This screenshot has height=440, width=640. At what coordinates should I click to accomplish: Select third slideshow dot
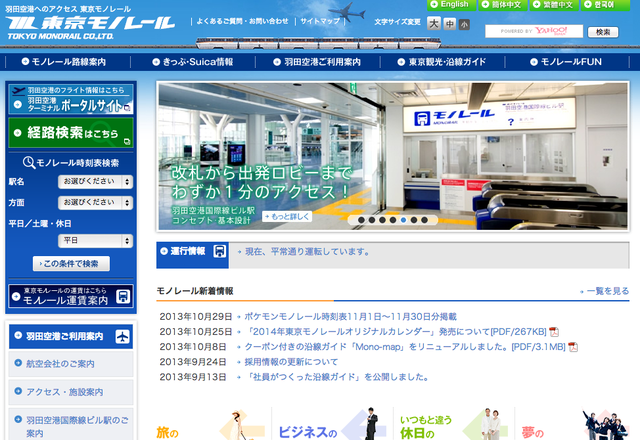pos(382,220)
